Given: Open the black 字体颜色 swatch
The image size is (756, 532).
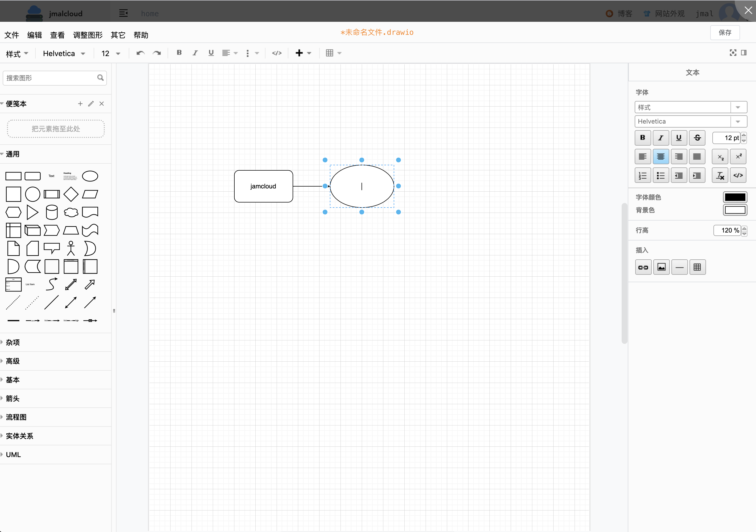Looking at the screenshot, I should pyautogui.click(x=735, y=197).
